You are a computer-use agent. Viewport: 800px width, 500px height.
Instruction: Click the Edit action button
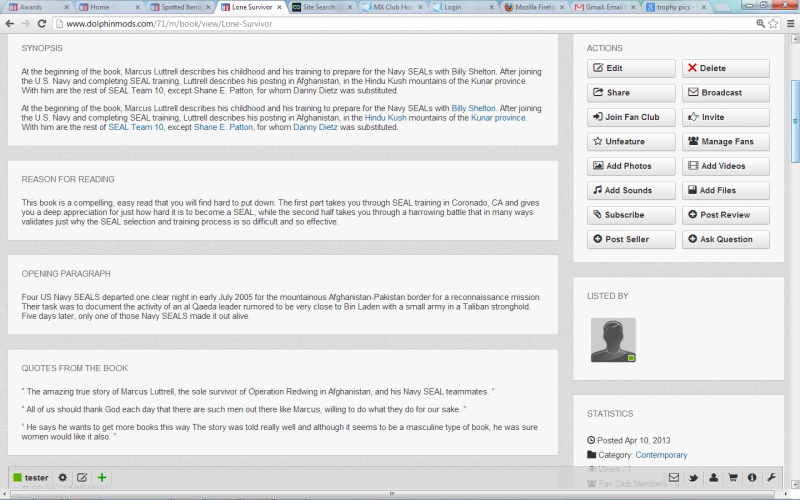(631, 68)
